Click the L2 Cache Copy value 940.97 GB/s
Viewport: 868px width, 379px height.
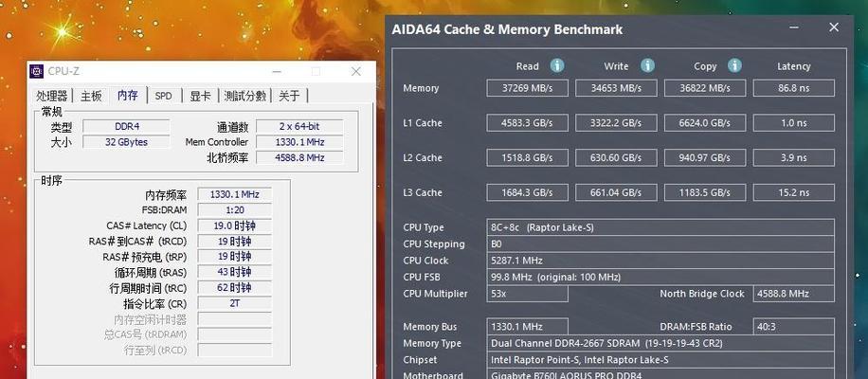tap(705, 157)
